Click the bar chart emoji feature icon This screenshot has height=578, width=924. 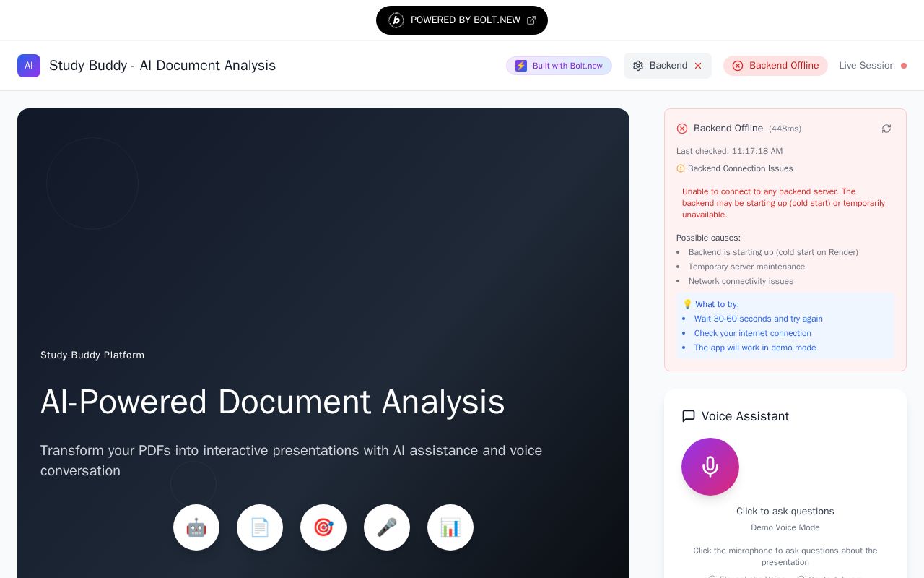(450, 527)
